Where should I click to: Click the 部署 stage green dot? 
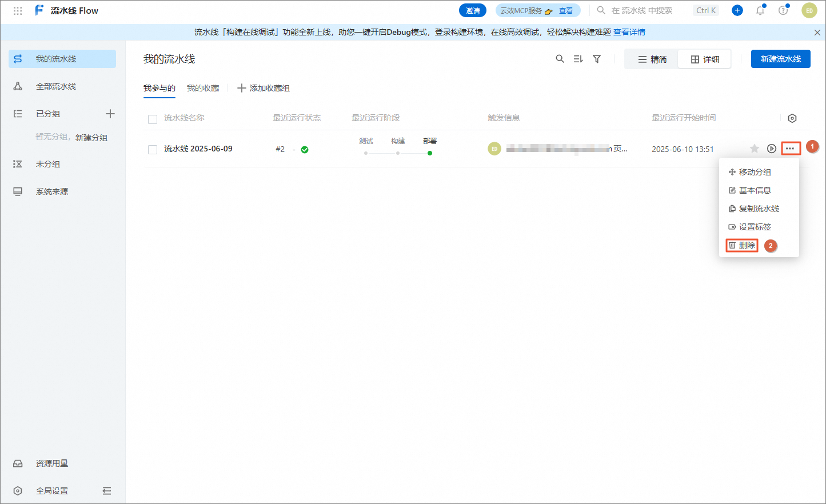pos(430,153)
